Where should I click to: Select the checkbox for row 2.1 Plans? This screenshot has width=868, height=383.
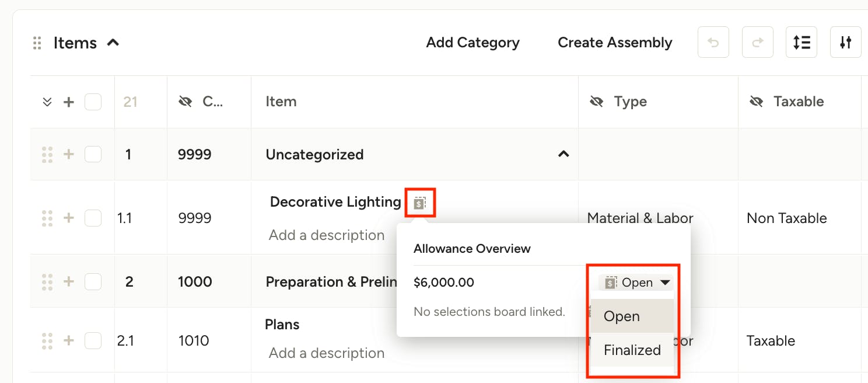click(93, 340)
